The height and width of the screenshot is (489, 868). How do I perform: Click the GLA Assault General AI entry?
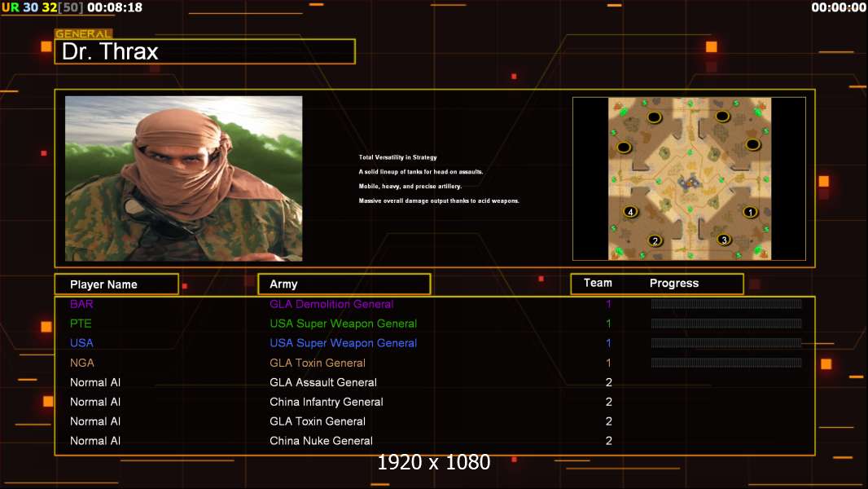pos(323,382)
